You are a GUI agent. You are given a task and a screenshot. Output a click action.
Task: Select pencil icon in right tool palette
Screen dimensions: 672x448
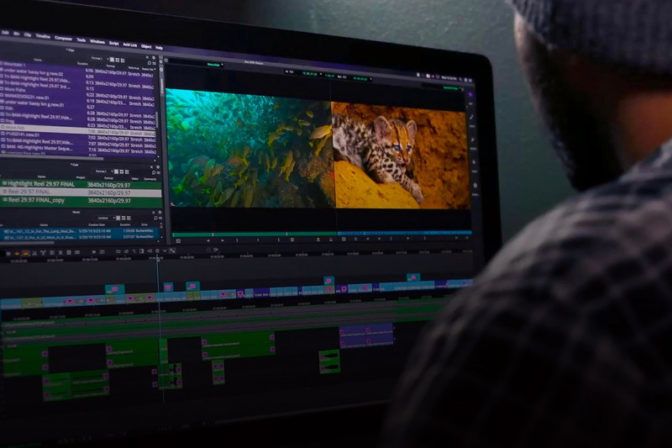coord(472,116)
